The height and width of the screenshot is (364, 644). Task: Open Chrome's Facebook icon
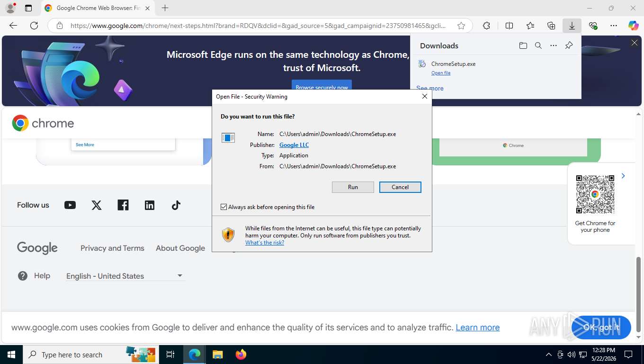coord(123,205)
